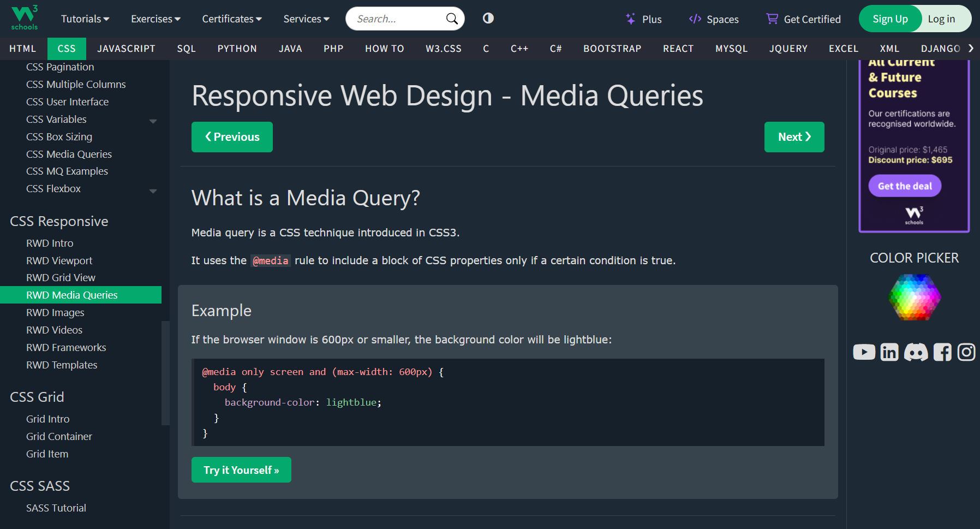Expand the Certificates dropdown menu
The image size is (980, 529).
tap(232, 19)
